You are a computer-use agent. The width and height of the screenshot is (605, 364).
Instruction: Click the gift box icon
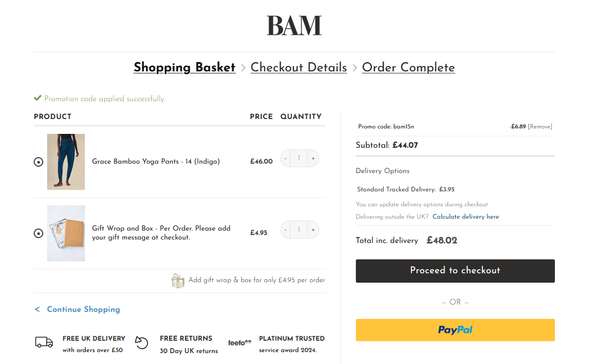pyautogui.click(x=178, y=281)
